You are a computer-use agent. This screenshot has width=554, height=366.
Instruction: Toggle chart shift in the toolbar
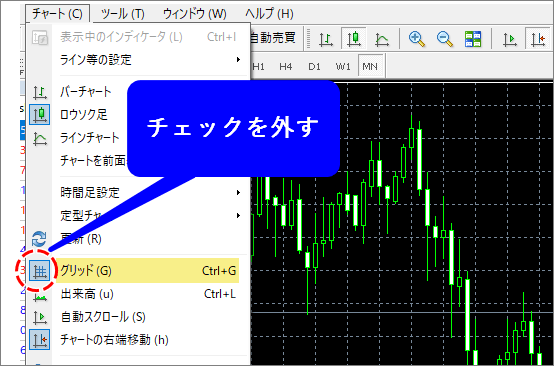click(x=538, y=38)
